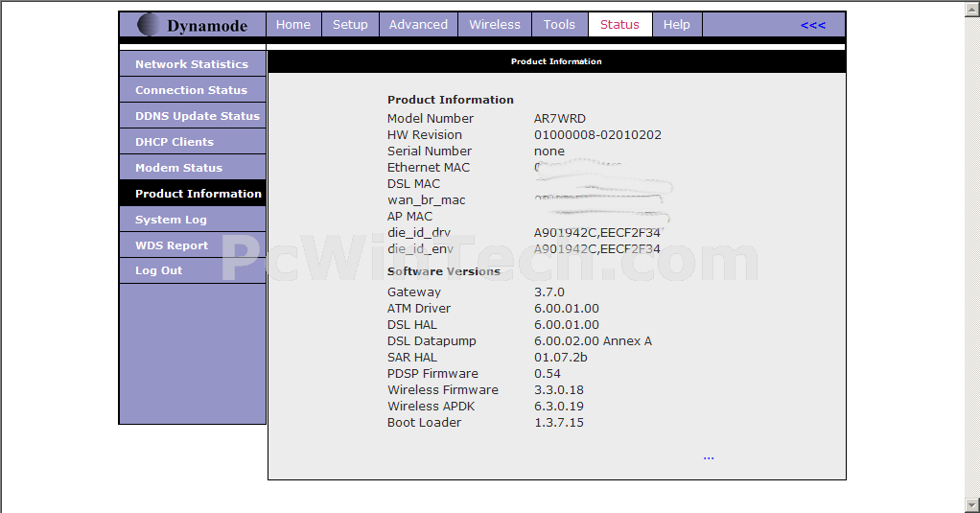980x513 pixels.
Task: Click the black Product Information title bar
Action: point(556,61)
